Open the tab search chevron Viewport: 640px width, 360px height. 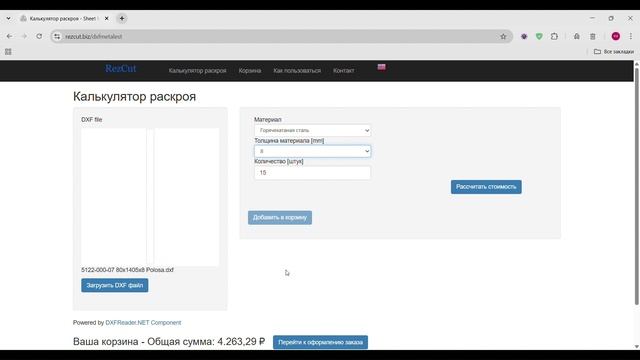[x=9, y=18]
